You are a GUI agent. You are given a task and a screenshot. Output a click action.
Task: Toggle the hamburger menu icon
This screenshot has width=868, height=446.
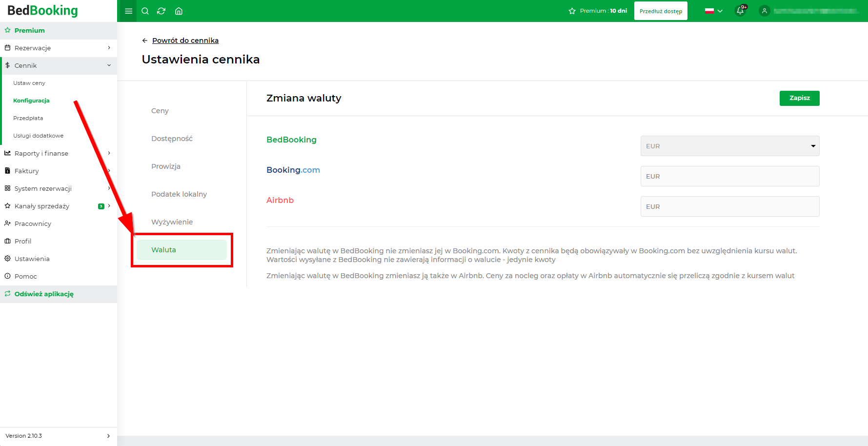[129, 11]
